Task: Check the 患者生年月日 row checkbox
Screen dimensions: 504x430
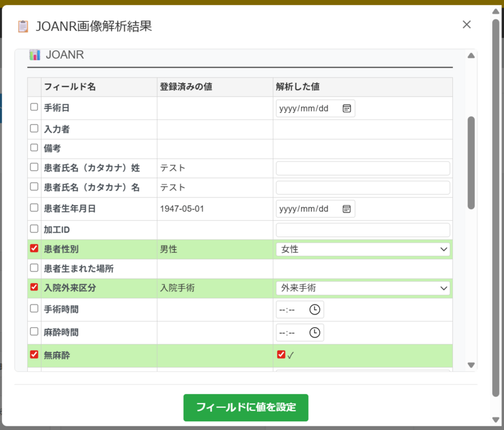Action: (x=34, y=208)
